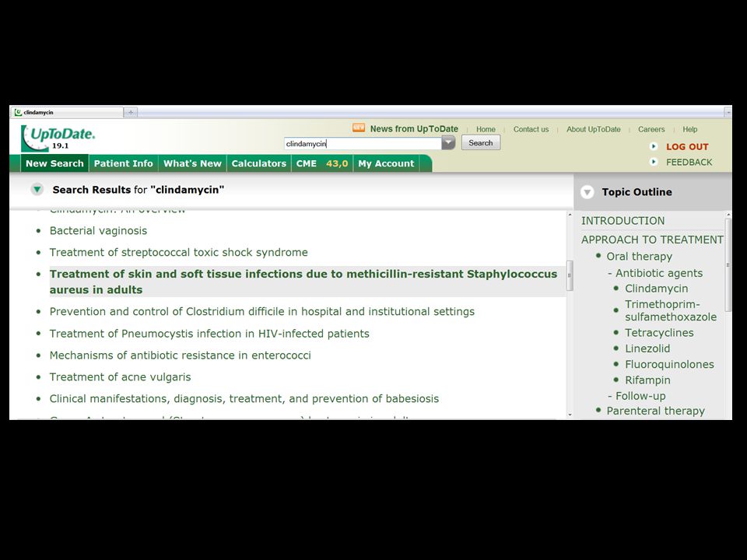Open the Bacterial vaginosis result
The height and width of the screenshot is (560, 747).
tap(98, 230)
